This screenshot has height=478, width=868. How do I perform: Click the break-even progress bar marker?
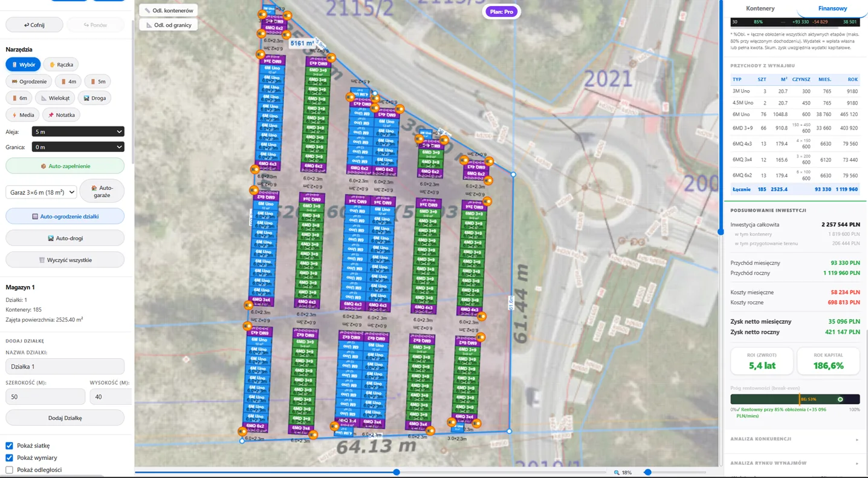point(840,399)
